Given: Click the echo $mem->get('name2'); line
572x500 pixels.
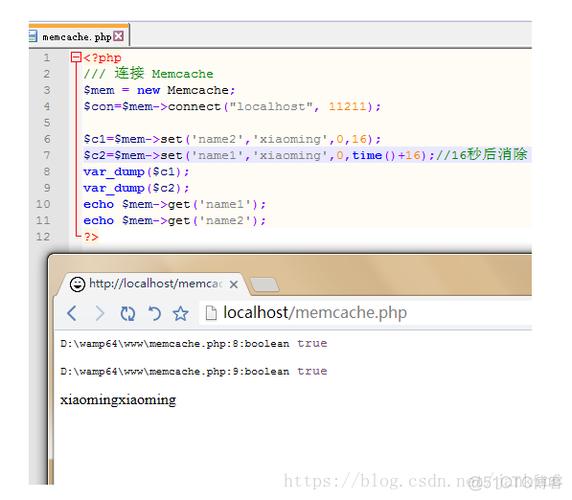Looking at the screenshot, I should pos(175,221).
